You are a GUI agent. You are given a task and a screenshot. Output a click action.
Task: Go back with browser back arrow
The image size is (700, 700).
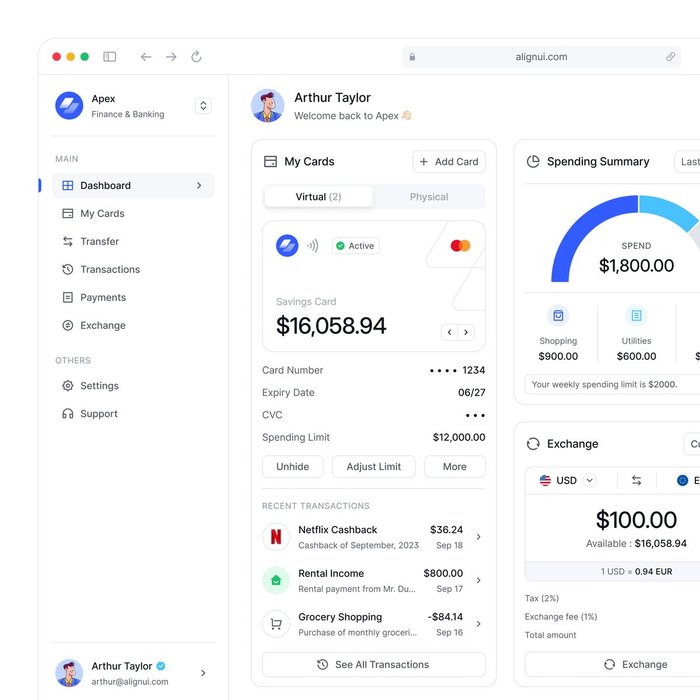pos(146,57)
